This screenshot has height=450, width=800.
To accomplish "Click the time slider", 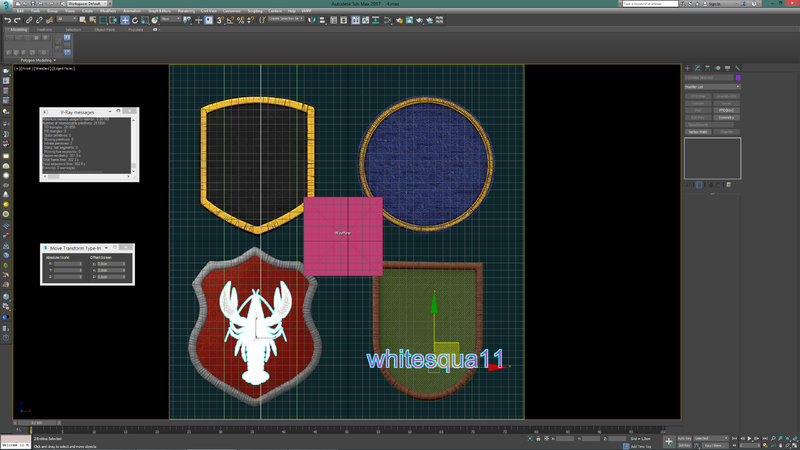I will click(x=37, y=423).
